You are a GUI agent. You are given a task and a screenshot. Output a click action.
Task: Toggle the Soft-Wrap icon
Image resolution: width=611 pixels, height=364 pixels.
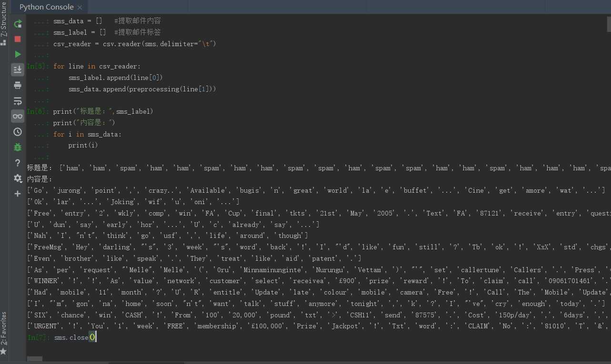[x=18, y=101]
